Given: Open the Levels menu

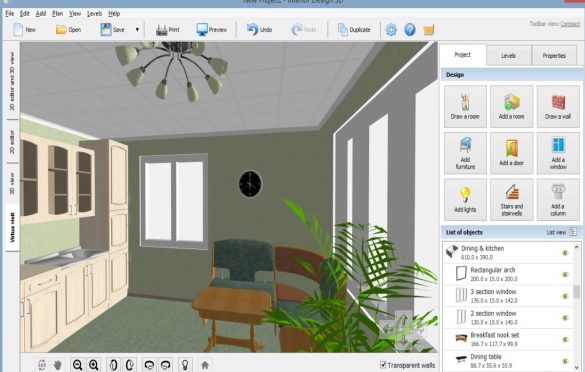Looking at the screenshot, I should pyautogui.click(x=94, y=13).
